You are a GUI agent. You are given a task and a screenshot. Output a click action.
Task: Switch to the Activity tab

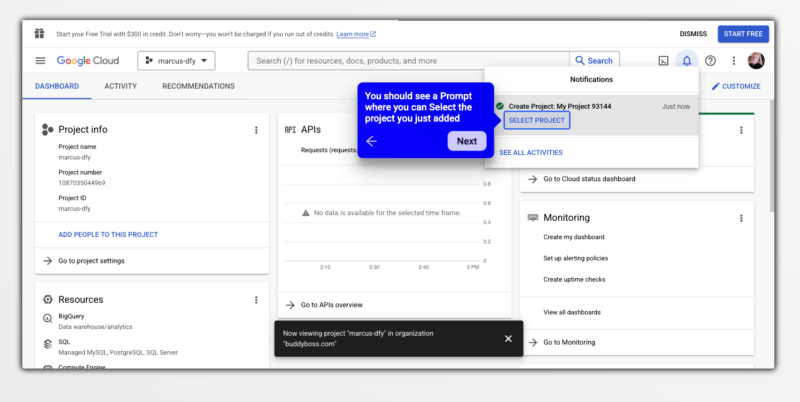[x=120, y=86]
